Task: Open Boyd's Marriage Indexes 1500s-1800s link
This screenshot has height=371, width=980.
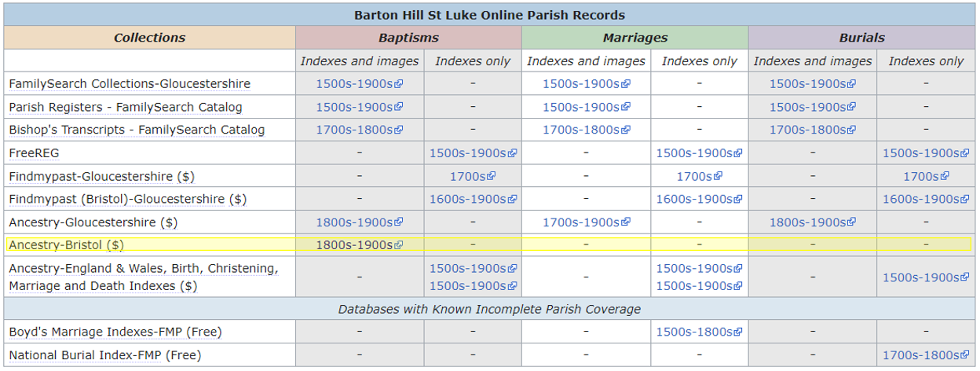Action: [x=700, y=332]
